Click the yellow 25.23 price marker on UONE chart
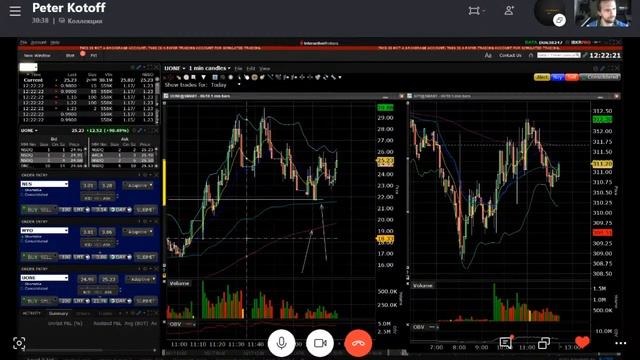 click(x=385, y=161)
